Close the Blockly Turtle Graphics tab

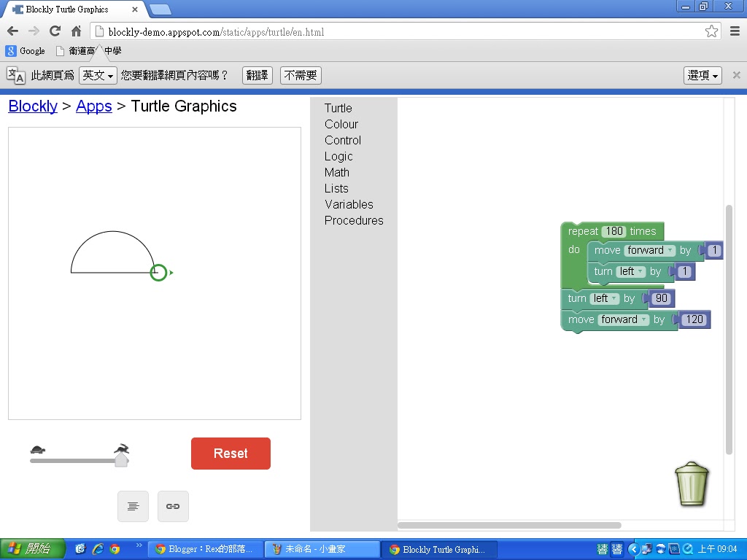tap(135, 9)
